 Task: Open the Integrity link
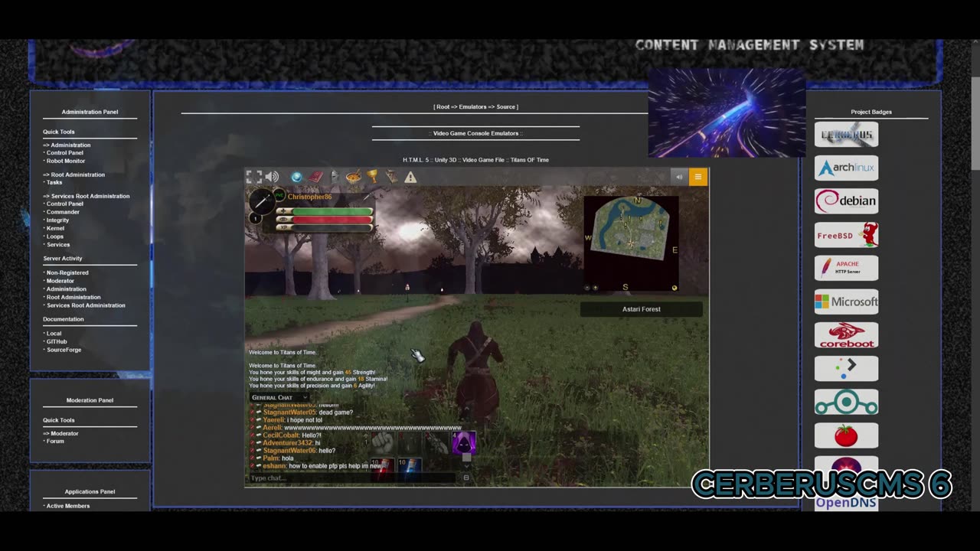[57, 220]
